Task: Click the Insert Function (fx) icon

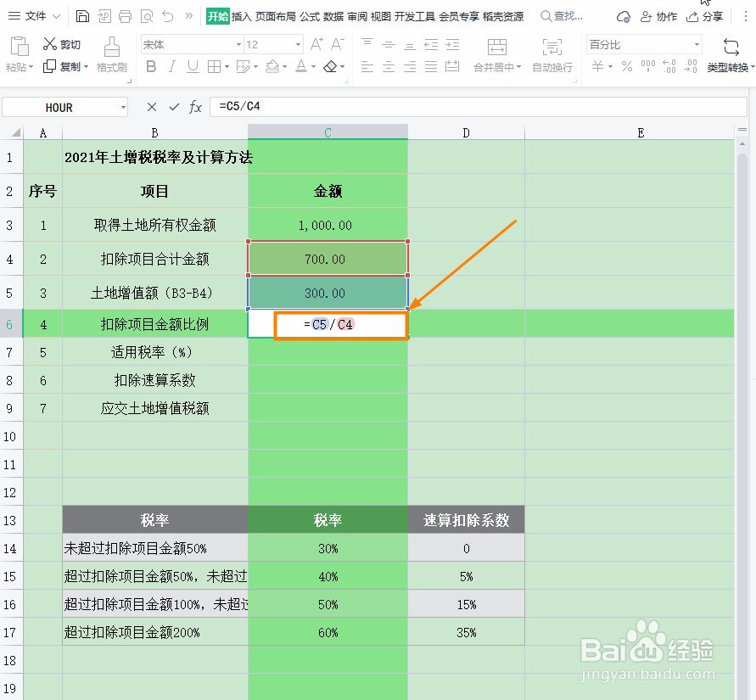Action: (197, 107)
